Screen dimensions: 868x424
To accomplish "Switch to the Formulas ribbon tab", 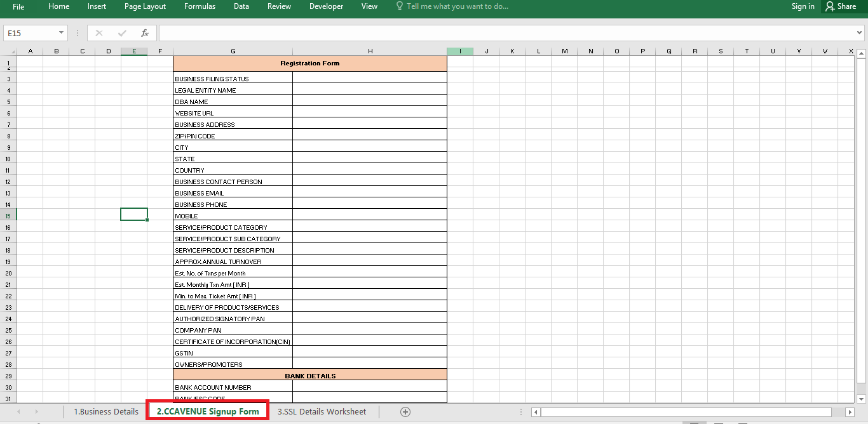I will coord(200,6).
